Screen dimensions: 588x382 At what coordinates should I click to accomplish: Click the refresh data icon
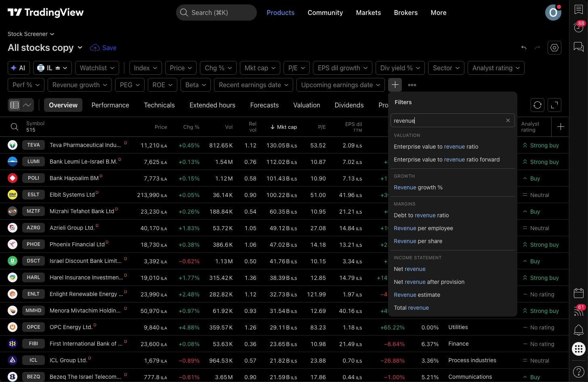click(x=538, y=105)
